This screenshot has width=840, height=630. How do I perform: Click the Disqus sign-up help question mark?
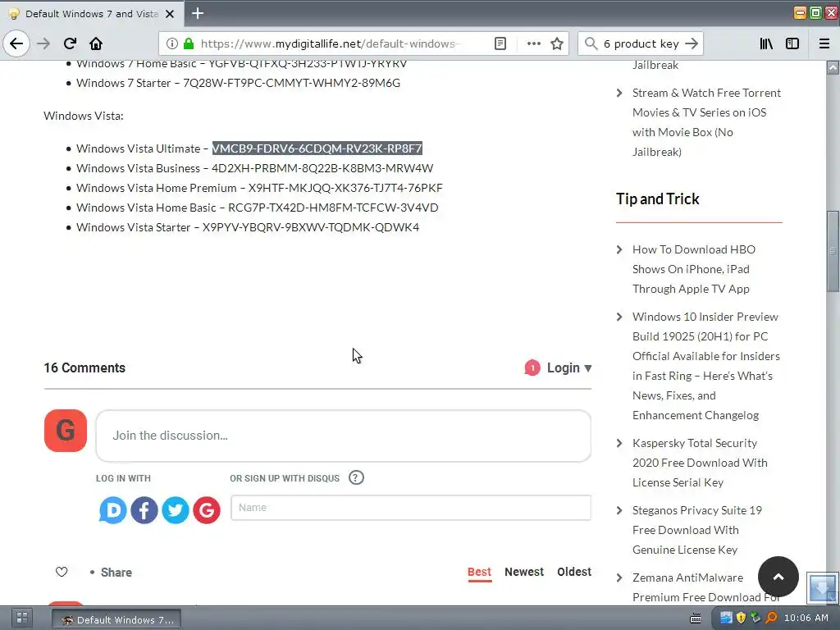coord(356,477)
